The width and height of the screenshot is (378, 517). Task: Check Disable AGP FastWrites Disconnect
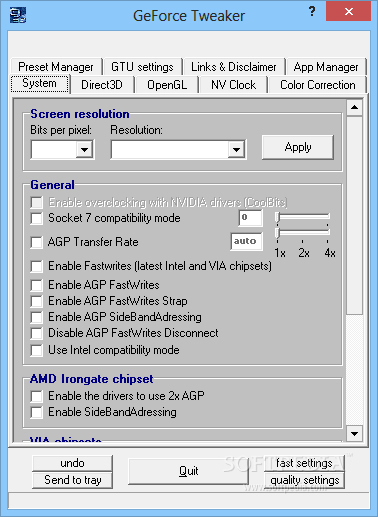36,333
